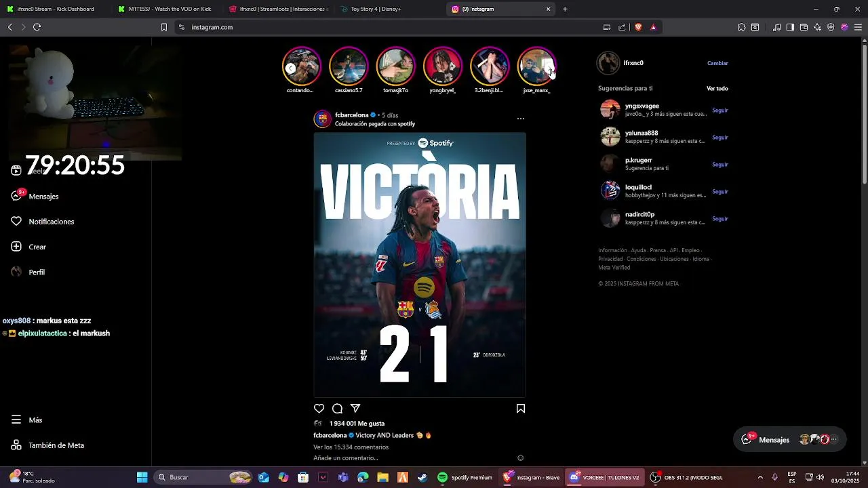
Task: Click Cambiar next to ifrxnc0
Action: (x=717, y=63)
